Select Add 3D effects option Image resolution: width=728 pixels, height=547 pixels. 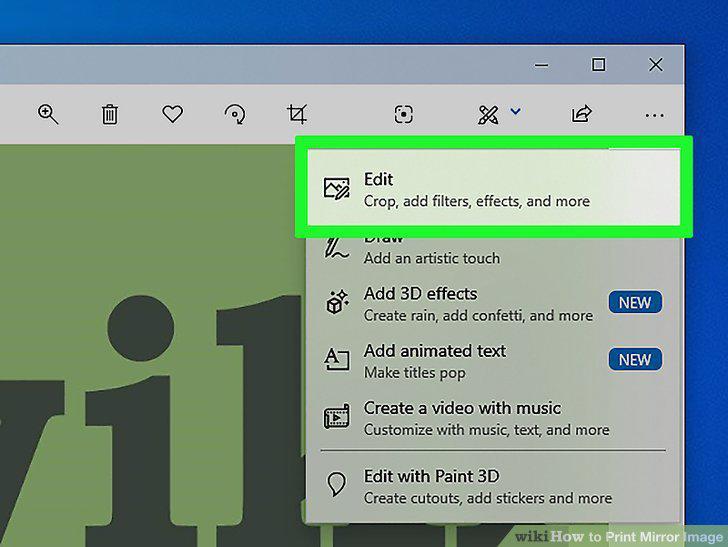click(x=494, y=304)
